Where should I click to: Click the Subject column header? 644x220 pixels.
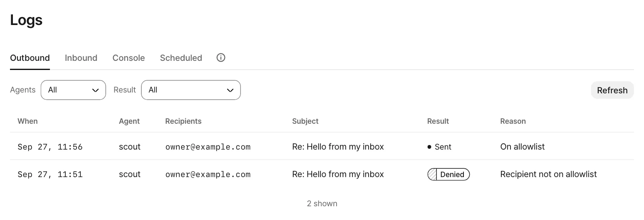click(305, 121)
